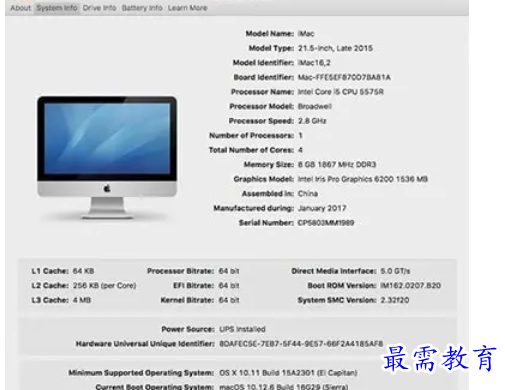Select Direct Media Interface value 5.0 GT/s
This screenshot has height=390, width=505.
point(395,271)
